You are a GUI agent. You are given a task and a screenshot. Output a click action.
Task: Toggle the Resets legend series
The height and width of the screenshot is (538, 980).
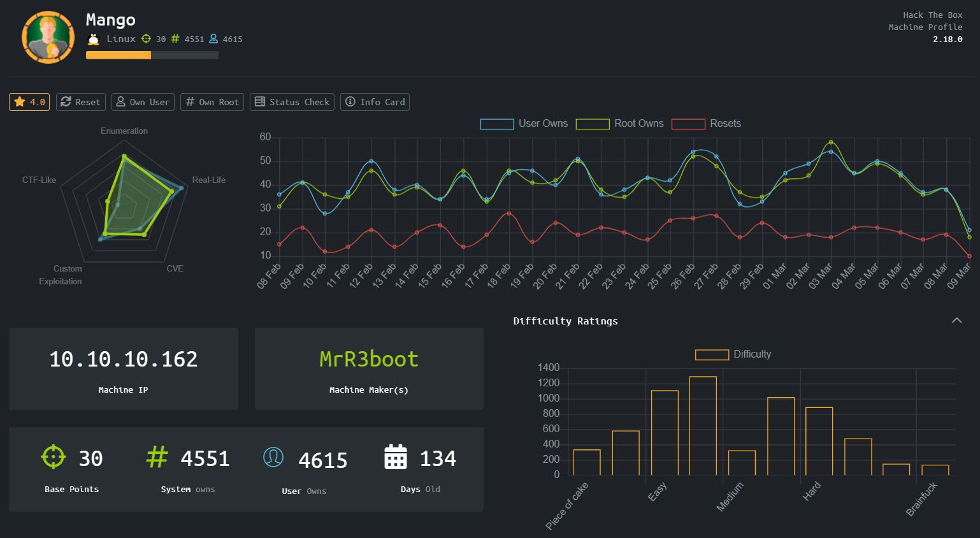point(706,124)
